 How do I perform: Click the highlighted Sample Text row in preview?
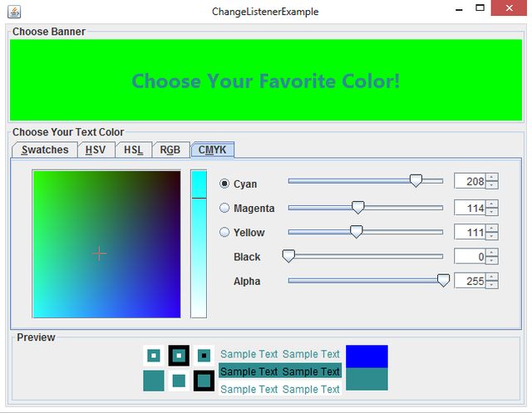point(280,371)
